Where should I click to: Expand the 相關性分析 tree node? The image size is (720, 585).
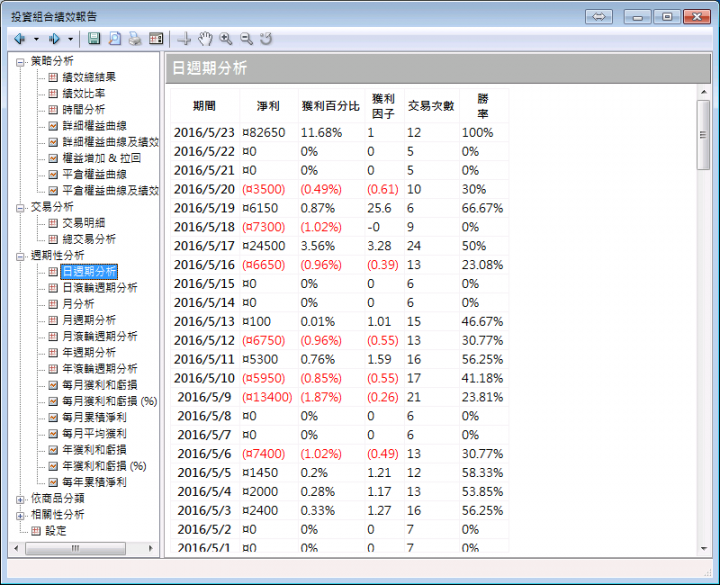20,515
